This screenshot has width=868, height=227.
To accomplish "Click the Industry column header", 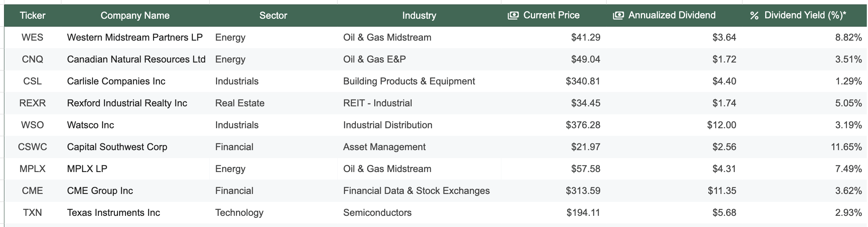I will click(419, 16).
